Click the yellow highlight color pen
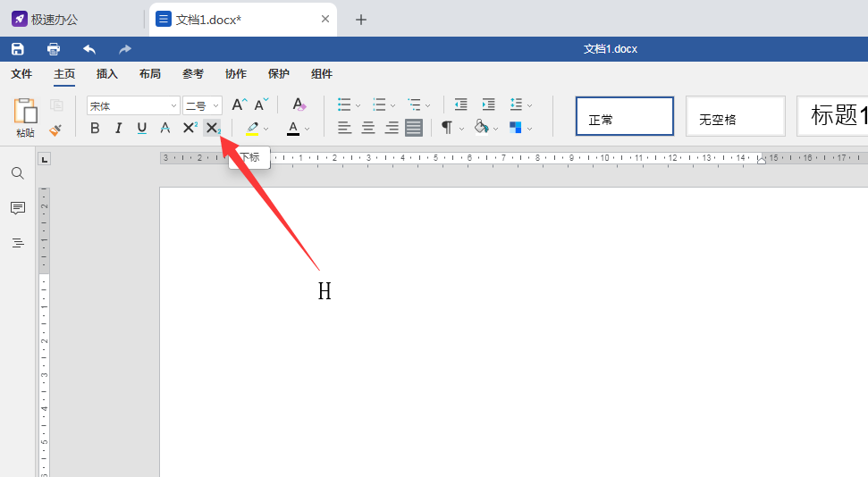 (x=253, y=128)
